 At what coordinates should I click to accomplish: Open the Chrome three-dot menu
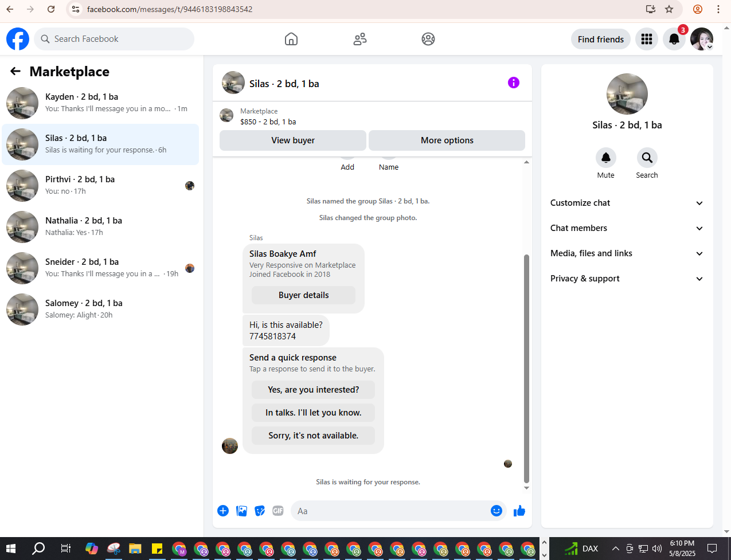718,9
